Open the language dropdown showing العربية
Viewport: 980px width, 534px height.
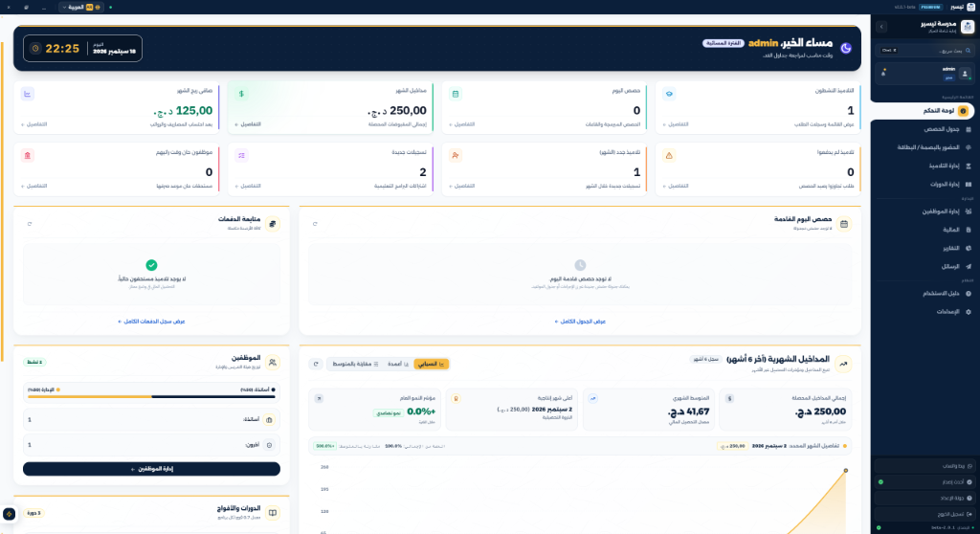click(82, 7)
